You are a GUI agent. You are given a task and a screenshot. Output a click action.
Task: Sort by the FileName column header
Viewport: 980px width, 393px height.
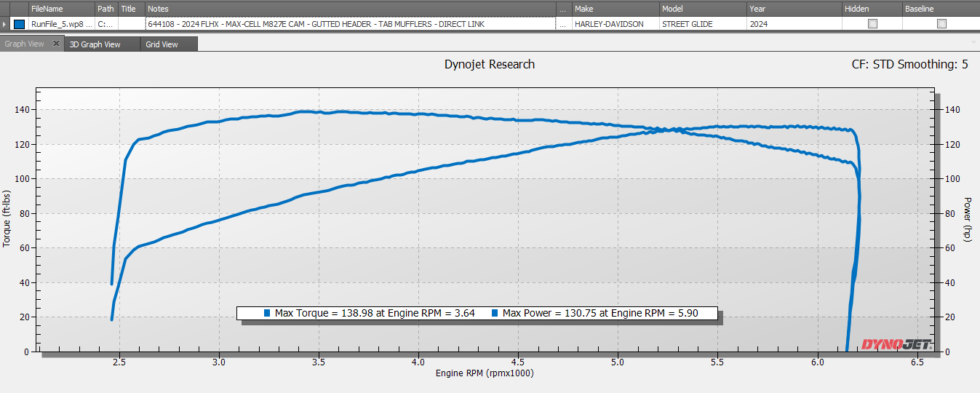pyautogui.click(x=62, y=9)
